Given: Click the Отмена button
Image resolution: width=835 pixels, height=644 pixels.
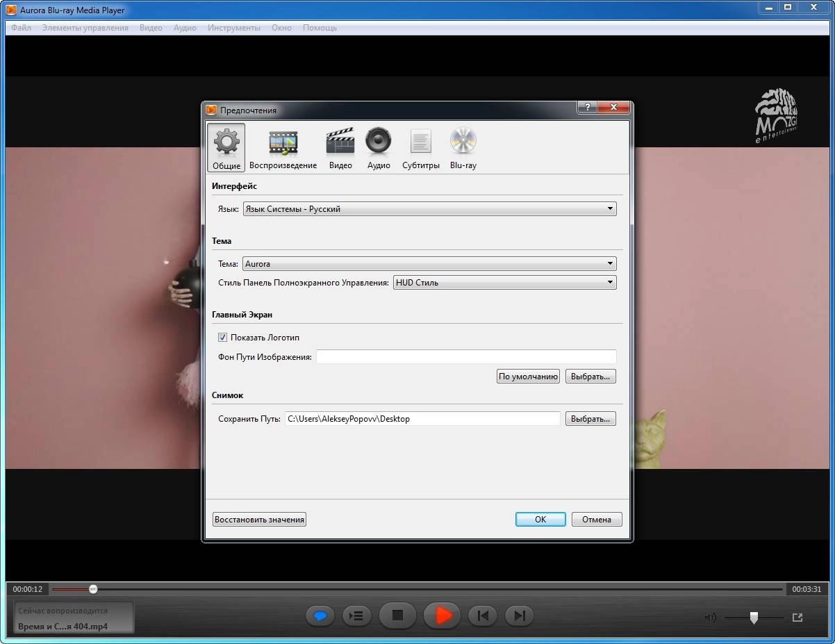Looking at the screenshot, I should [597, 520].
